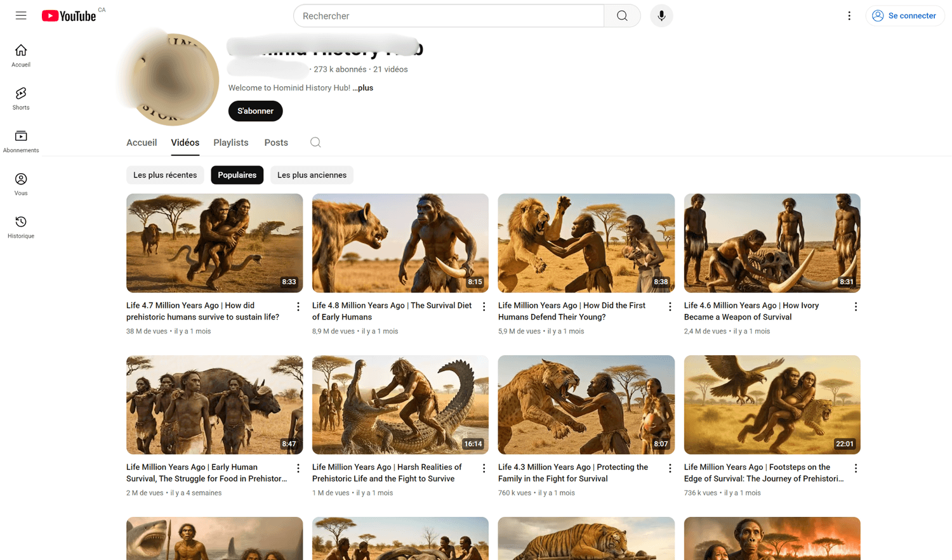Viewport: 952px width, 560px height.
Task: Play the 8:38 lion attack thumbnail
Action: point(586,243)
